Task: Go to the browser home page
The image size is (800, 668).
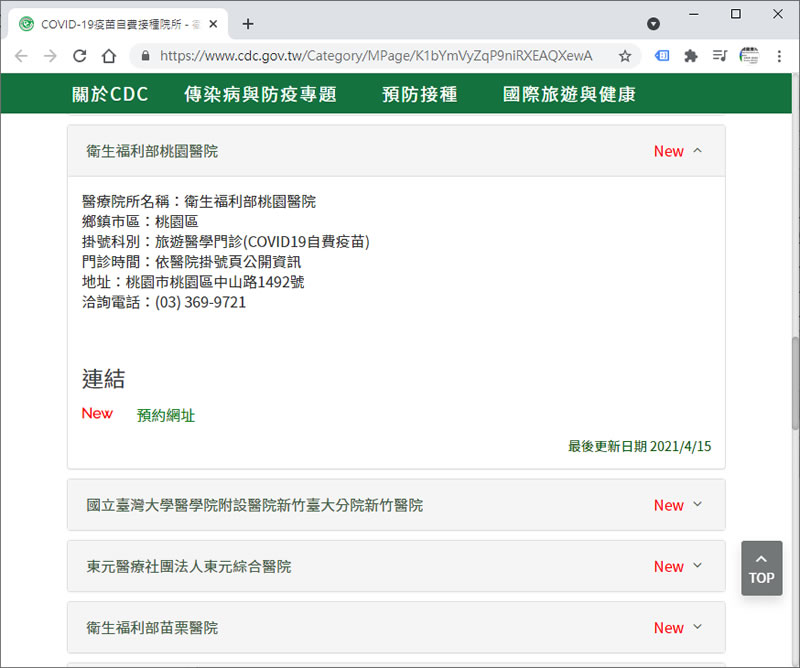Action: pos(109,56)
